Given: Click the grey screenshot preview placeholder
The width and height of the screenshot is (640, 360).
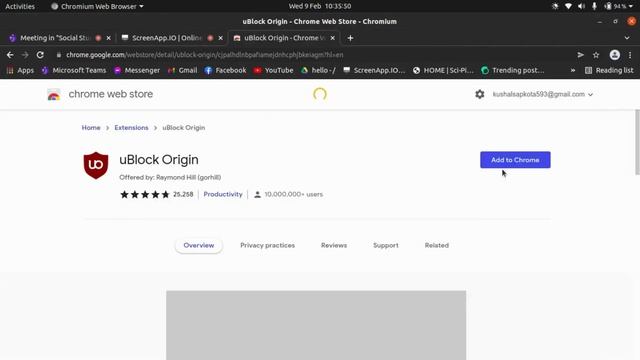Looking at the screenshot, I should tap(316, 325).
